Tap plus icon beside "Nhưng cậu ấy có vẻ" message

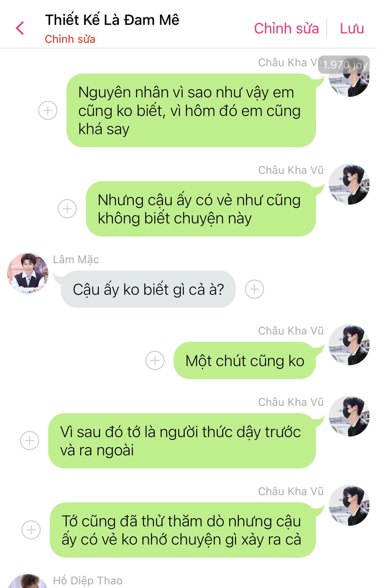coord(67,209)
